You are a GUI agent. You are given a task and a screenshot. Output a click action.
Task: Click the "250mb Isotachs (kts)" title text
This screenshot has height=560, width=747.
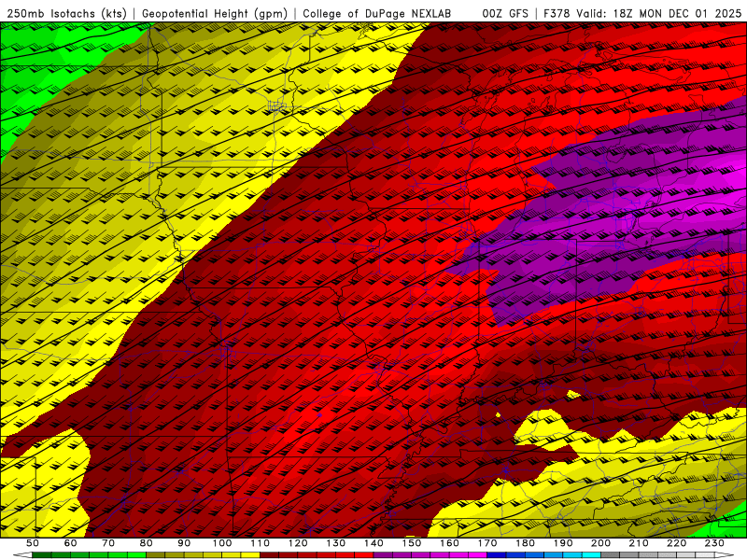[66, 13]
